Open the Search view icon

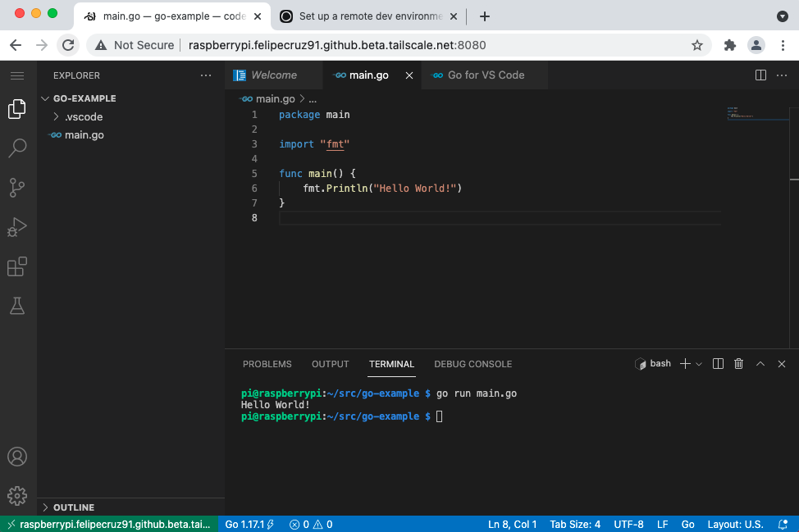(x=17, y=148)
